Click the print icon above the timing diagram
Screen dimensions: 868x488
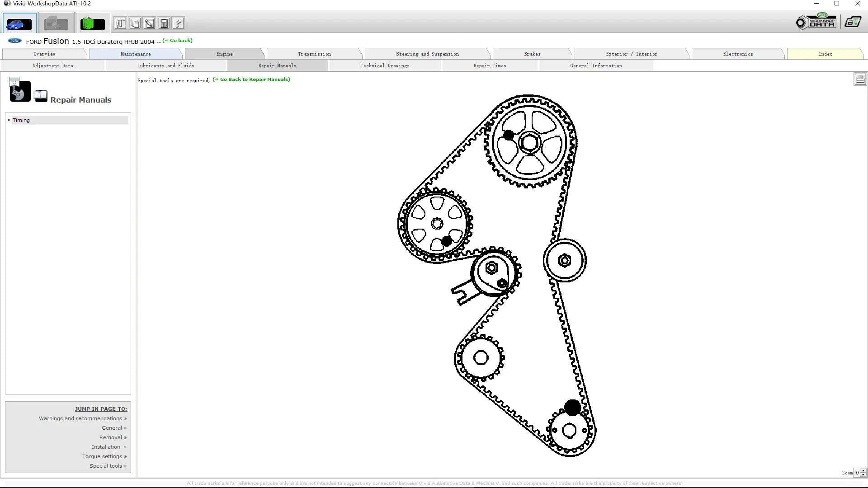859,79
